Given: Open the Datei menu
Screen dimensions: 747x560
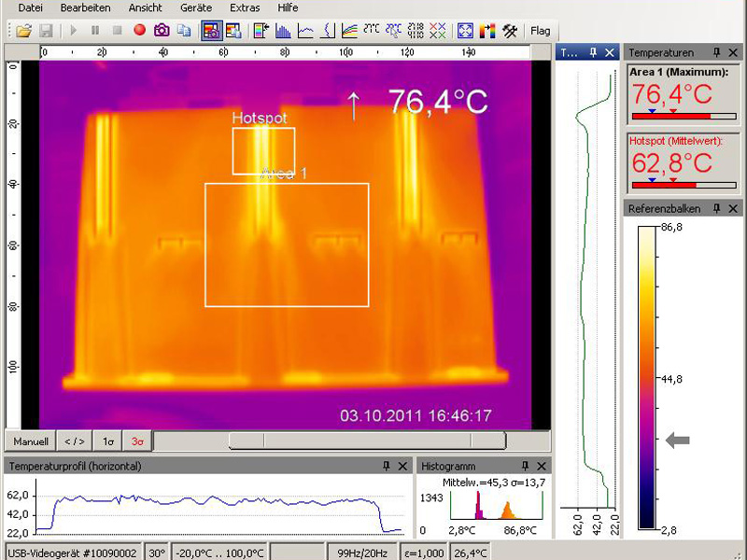Looking at the screenshot, I should tap(31, 7).
